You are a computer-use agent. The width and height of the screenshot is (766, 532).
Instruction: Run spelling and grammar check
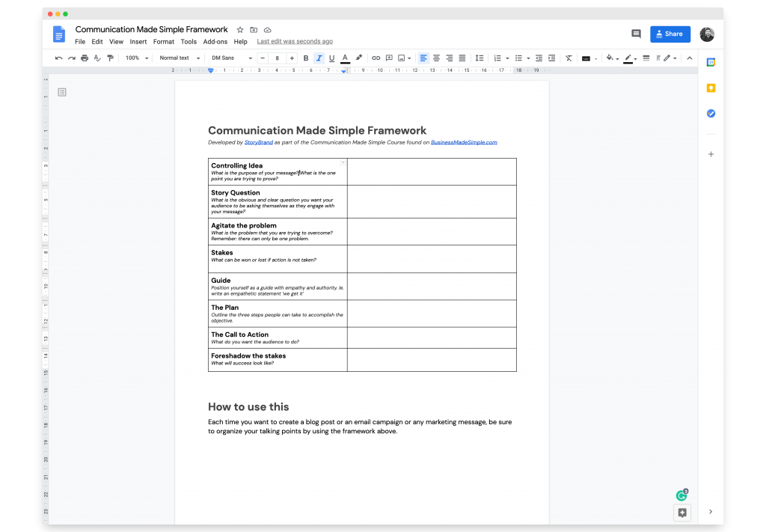click(97, 58)
